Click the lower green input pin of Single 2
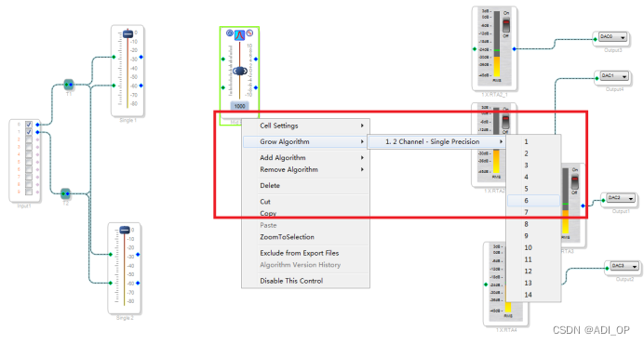 pos(111,283)
